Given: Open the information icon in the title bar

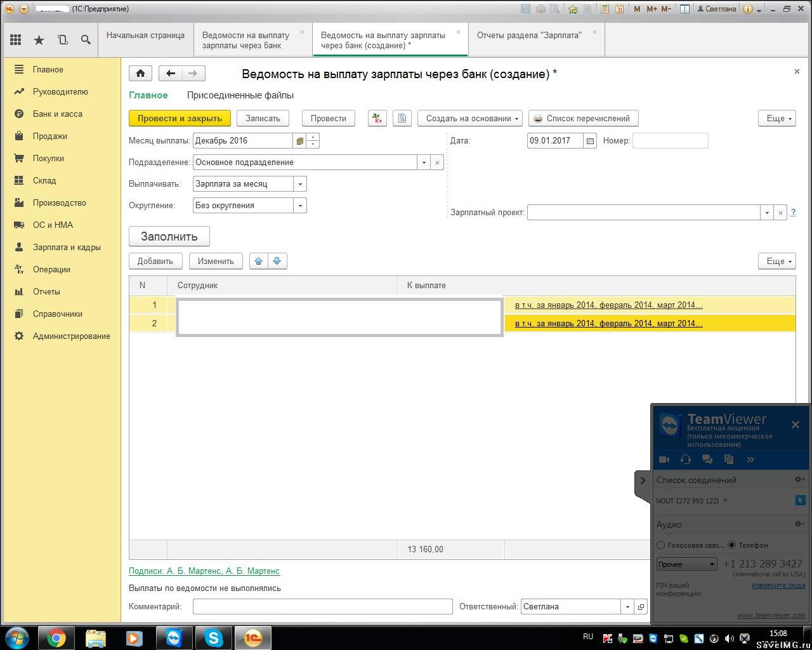Looking at the screenshot, I should point(747,9).
